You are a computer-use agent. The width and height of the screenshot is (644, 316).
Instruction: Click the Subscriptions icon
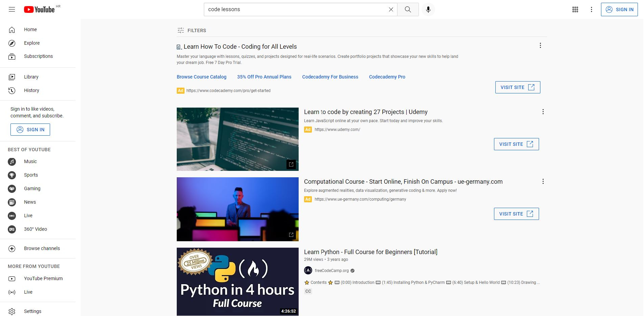point(12,57)
